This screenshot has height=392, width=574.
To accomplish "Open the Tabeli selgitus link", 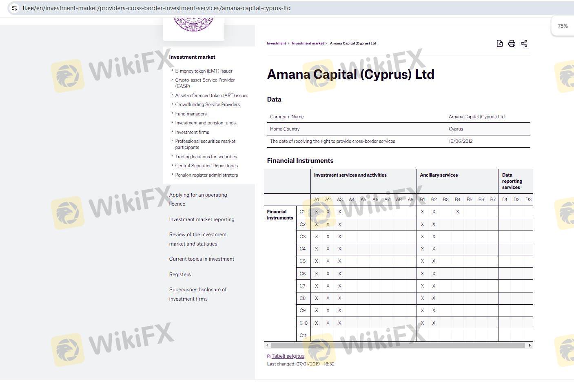I will [x=288, y=356].
